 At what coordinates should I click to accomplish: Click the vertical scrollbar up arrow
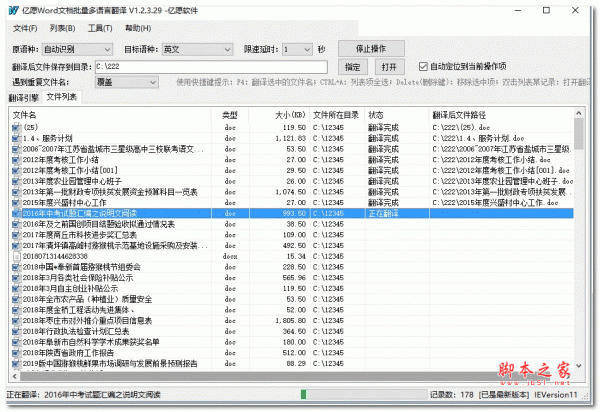tap(579, 113)
